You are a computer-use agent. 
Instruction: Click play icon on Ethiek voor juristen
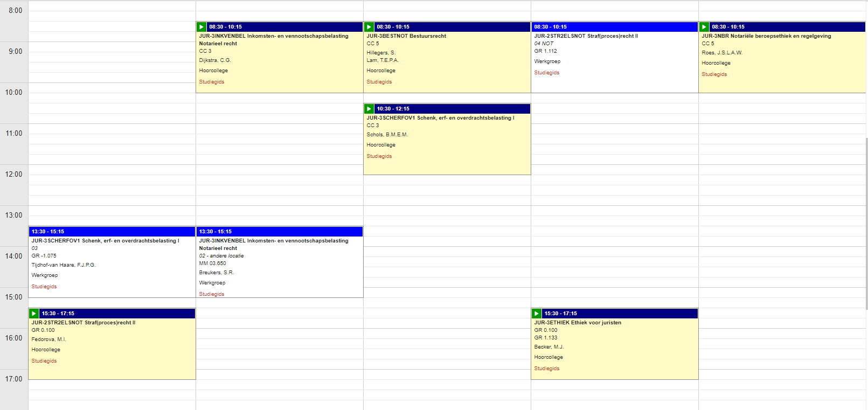pos(537,314)
